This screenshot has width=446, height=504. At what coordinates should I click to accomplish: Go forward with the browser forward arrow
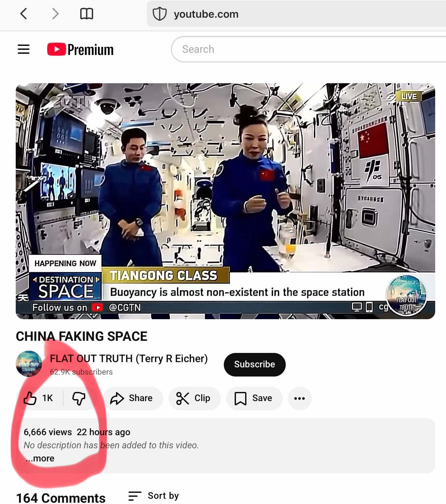point(55,14)
